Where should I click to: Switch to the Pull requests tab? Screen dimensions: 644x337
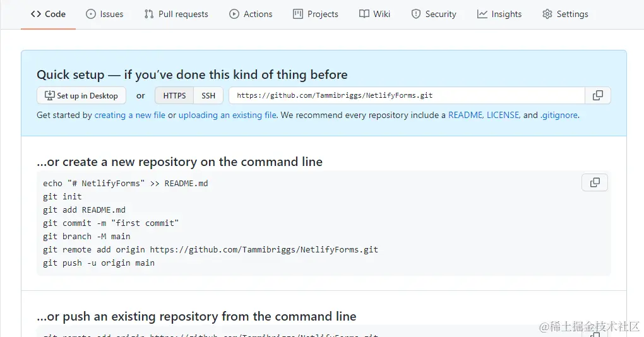coord(176,14)
